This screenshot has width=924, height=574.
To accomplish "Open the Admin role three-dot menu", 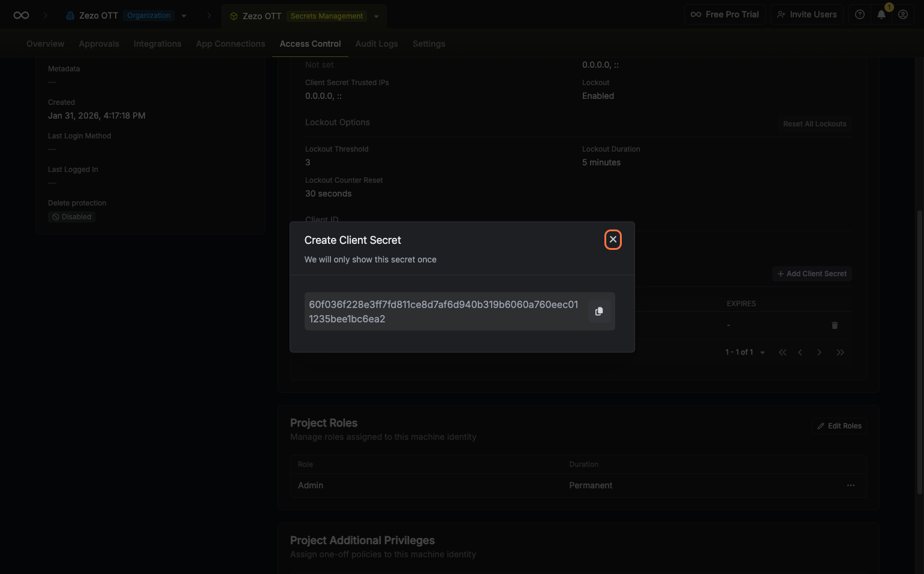I will pyautogui.click(x=850, y=485).
